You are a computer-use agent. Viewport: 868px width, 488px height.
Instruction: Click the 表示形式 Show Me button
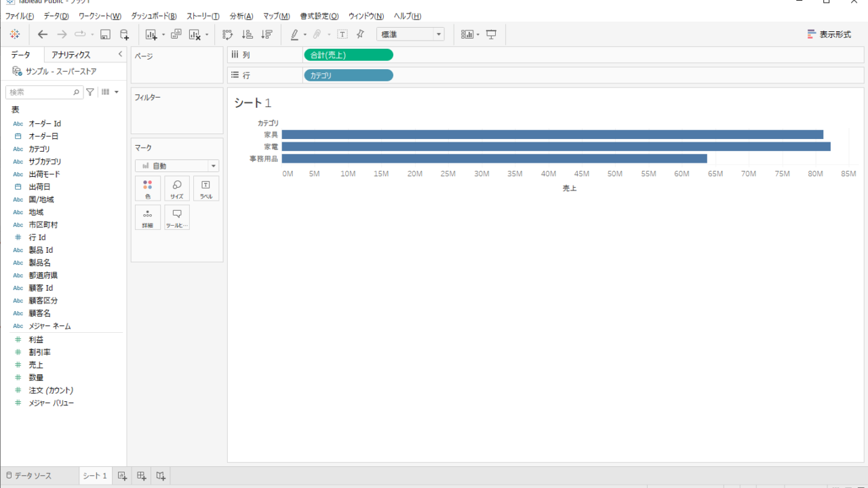(829, 35)
